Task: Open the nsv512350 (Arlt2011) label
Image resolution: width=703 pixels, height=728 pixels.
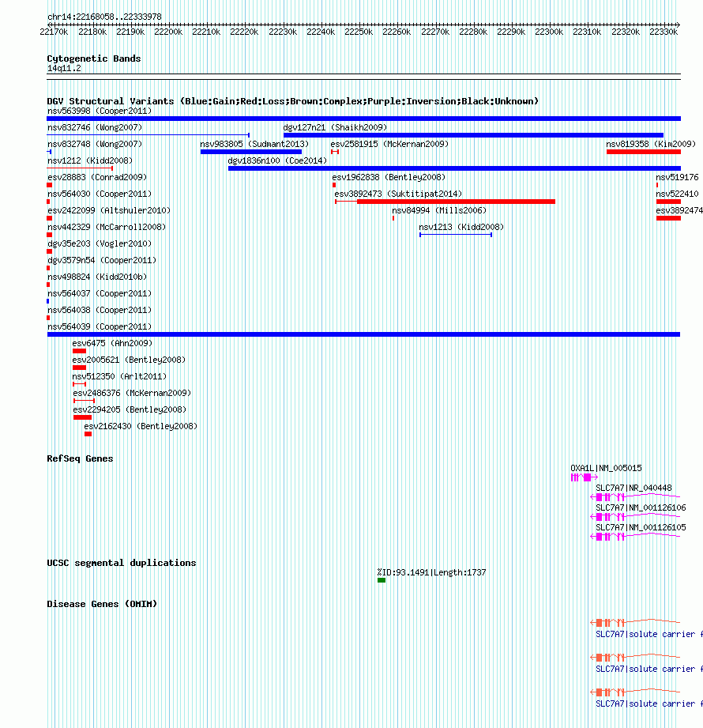Action: click(x=119, y=377)
